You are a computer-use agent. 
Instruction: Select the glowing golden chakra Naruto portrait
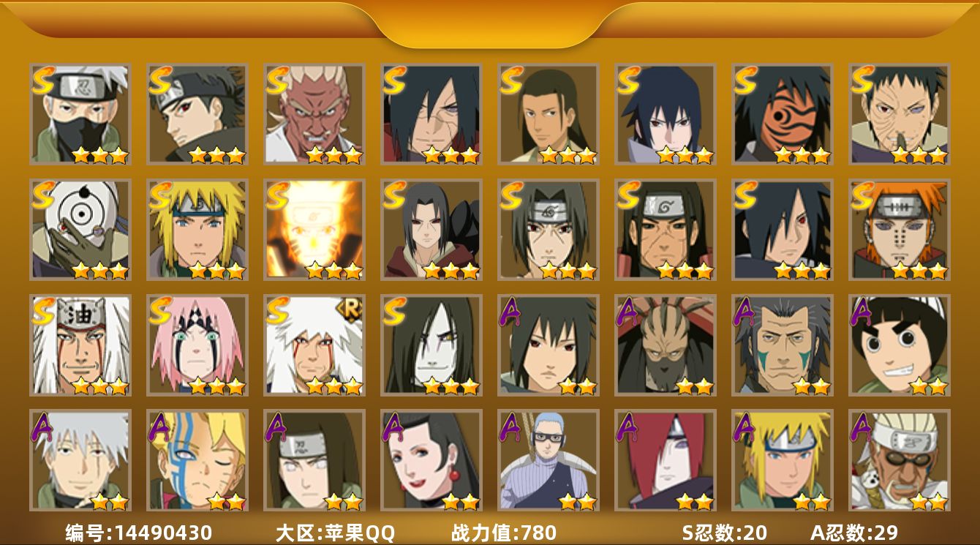[314, 230]
